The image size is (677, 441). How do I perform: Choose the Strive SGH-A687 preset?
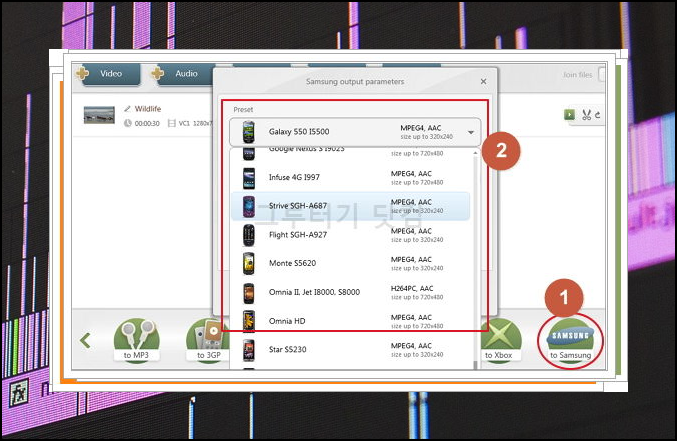pyautogui.click(x=350, y=206)
